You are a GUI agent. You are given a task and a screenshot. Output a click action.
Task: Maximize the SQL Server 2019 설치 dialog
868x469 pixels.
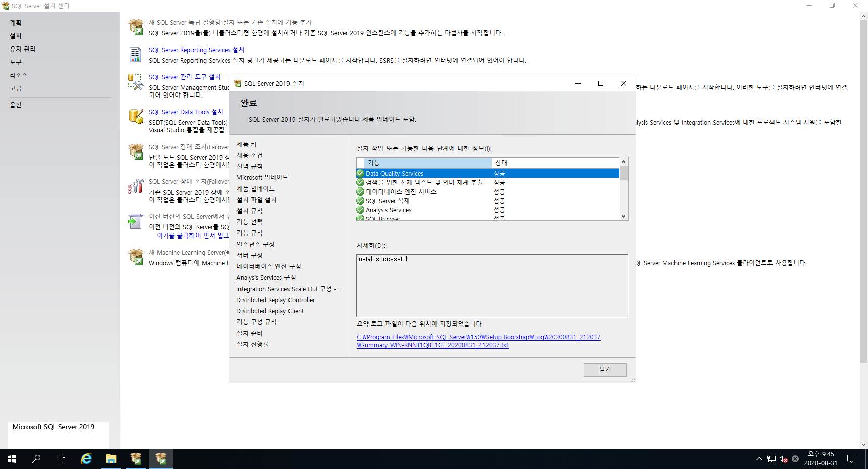pyautogui.click(x=601, y=83)
